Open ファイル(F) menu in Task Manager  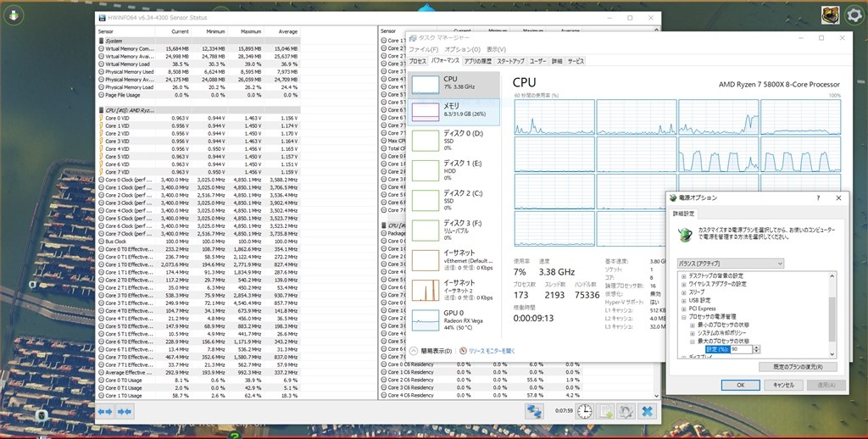click(x=424, y=49)
